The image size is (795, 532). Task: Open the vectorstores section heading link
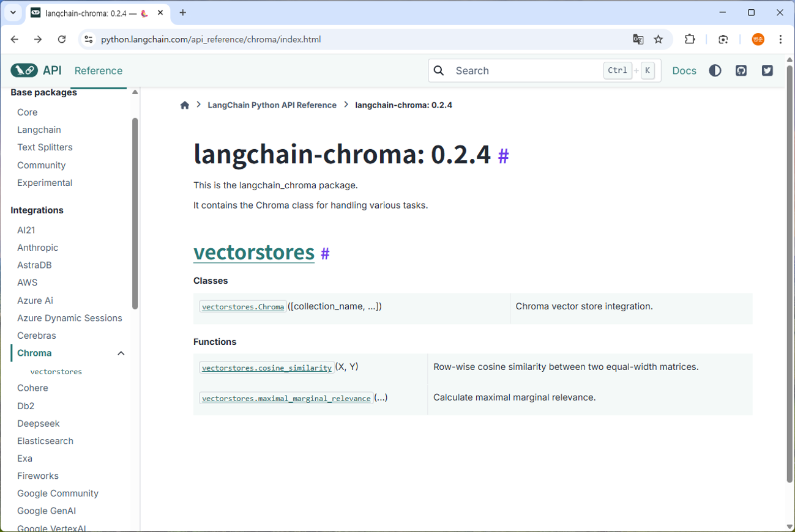(254, 252)
